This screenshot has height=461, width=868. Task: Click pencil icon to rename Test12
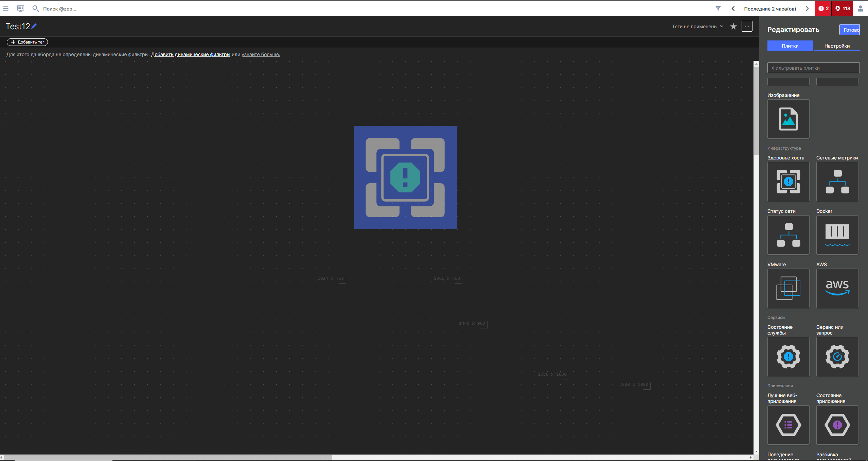pyautogui.click(x=34, y=26)
